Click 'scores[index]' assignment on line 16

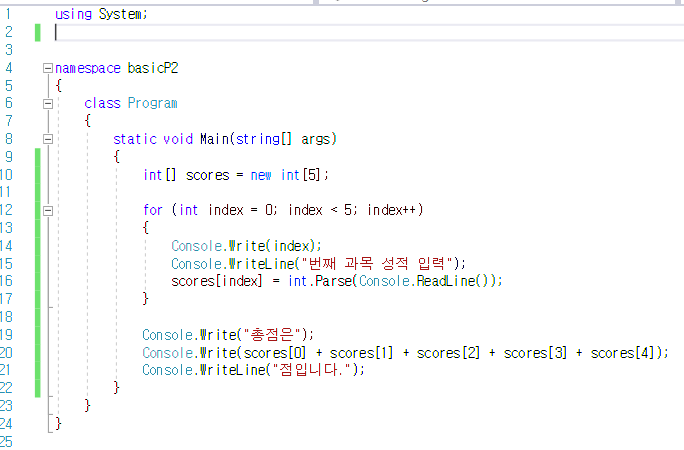point(217,281)
